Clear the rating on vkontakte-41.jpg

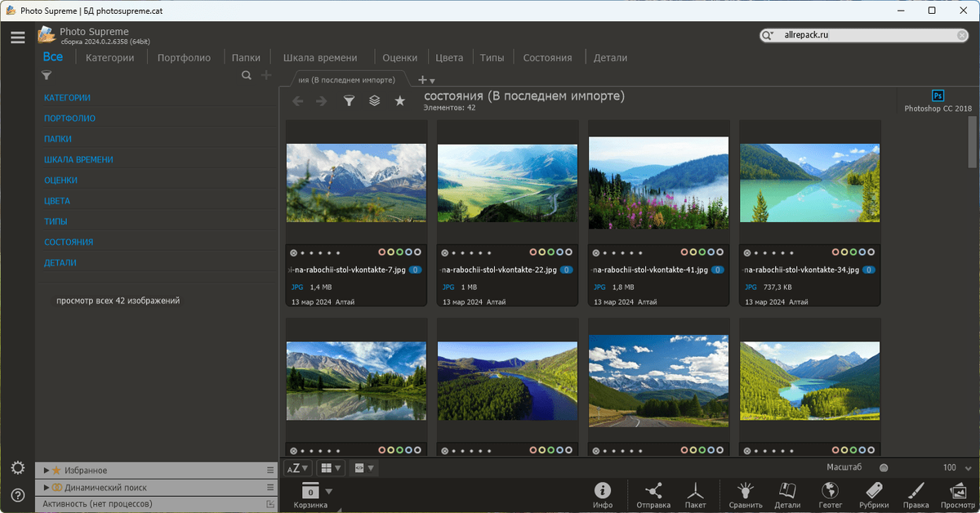point(595,253)
